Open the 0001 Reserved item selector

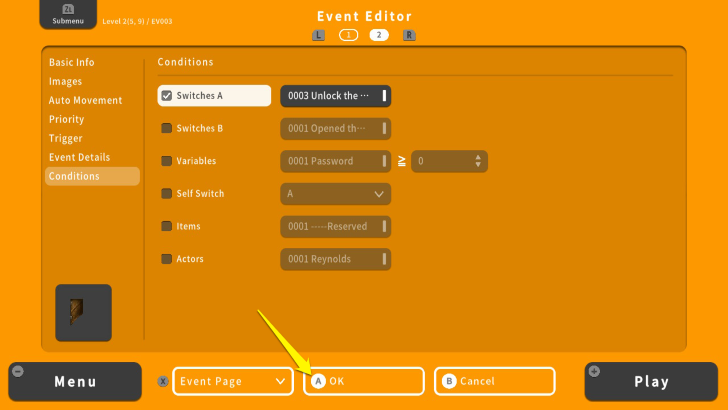336,227
